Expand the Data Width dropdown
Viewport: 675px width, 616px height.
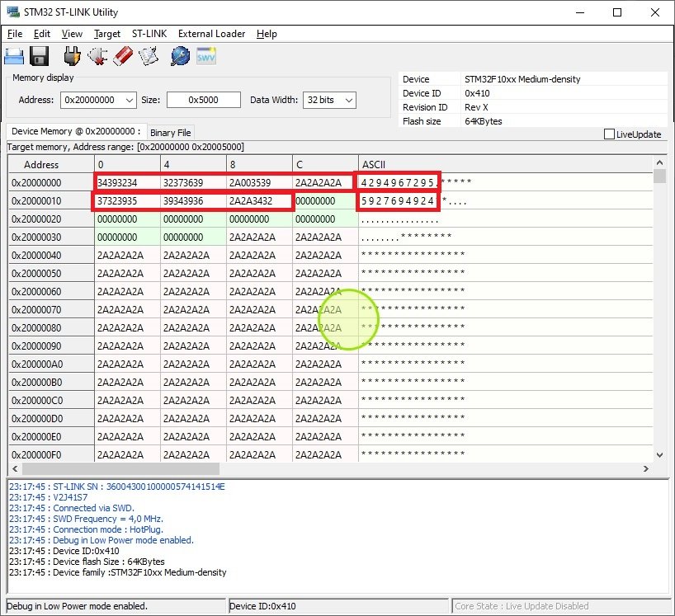tap(349, 101)
